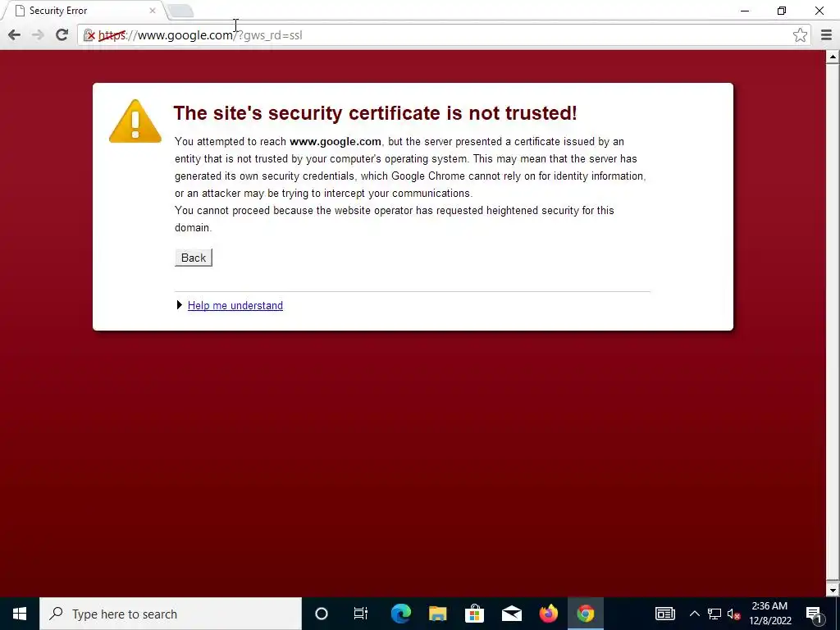Open File Explorer from the taskbar
Image resolution: width=840 pixels, height=630 pixels.
click(438, 614)
